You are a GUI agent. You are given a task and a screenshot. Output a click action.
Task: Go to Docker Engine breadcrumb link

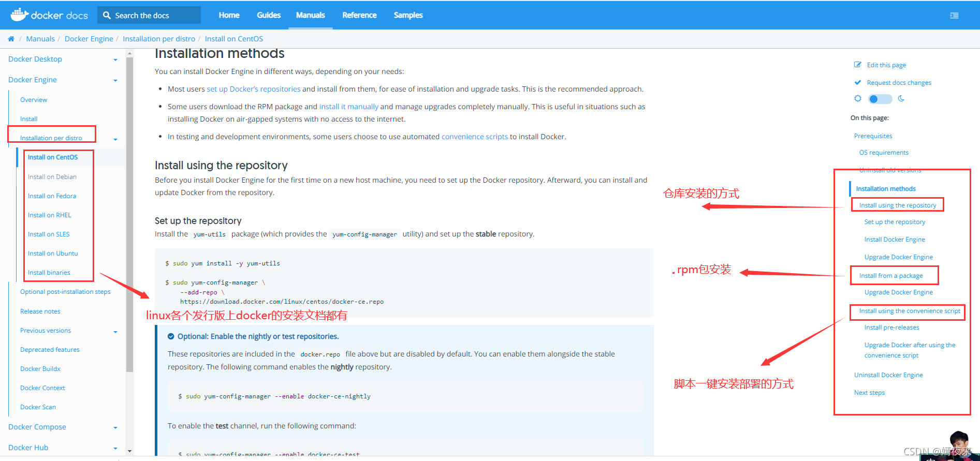pyautogui.click(x=89, y=39)
